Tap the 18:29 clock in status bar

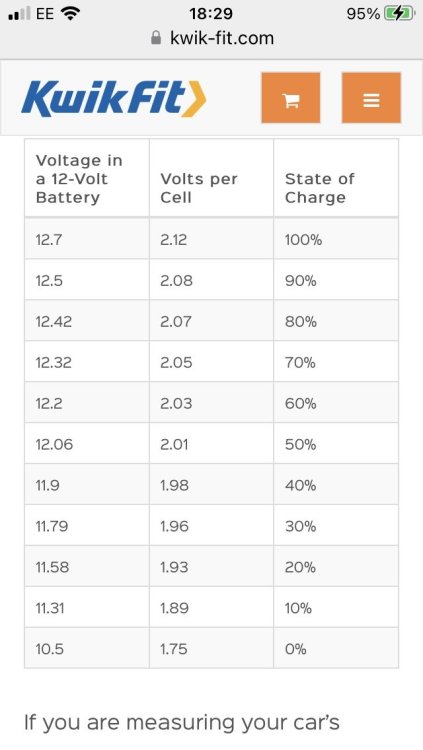(x=211, y=13)
